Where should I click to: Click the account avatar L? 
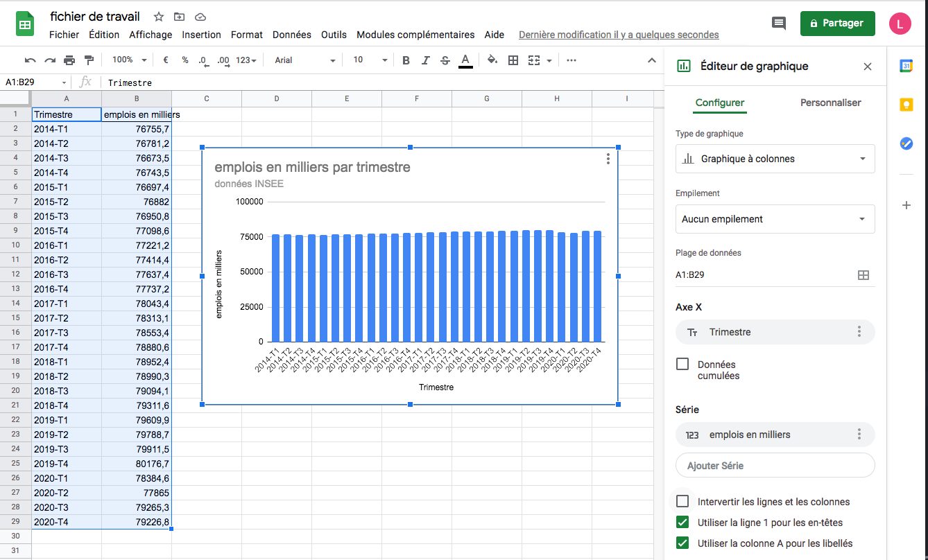(900, 23)
